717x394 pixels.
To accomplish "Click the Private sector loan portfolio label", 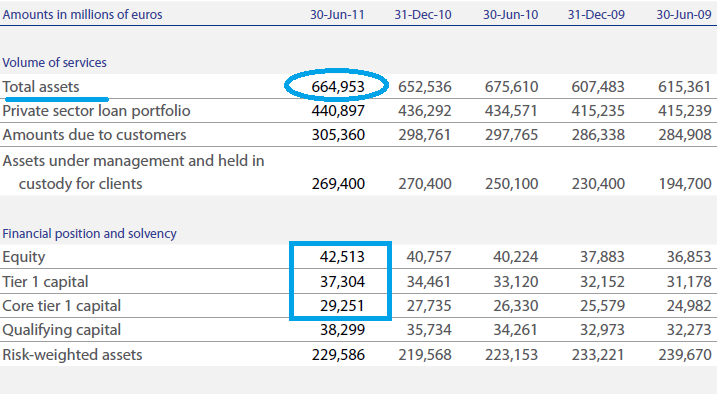I will 96,111.
